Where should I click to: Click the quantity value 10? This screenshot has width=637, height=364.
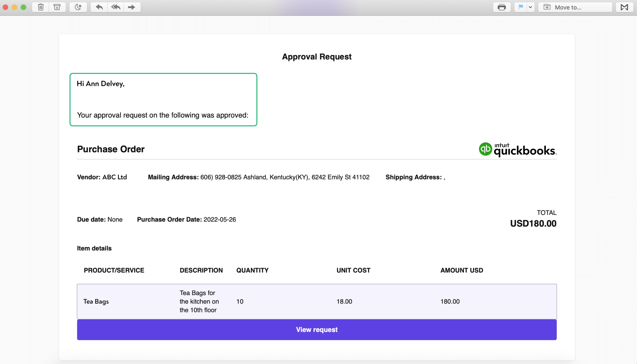[240, 301]
